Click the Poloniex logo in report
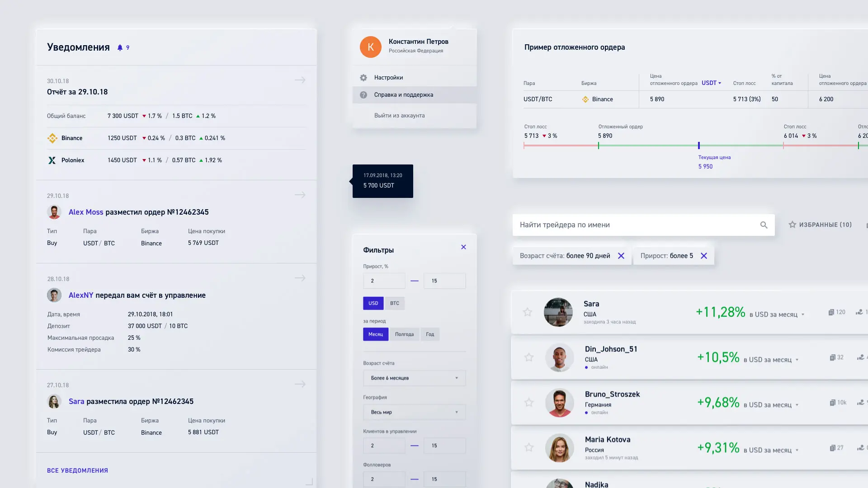The height and width of the screenshot is (488, 868). click(x=52, y=160)
